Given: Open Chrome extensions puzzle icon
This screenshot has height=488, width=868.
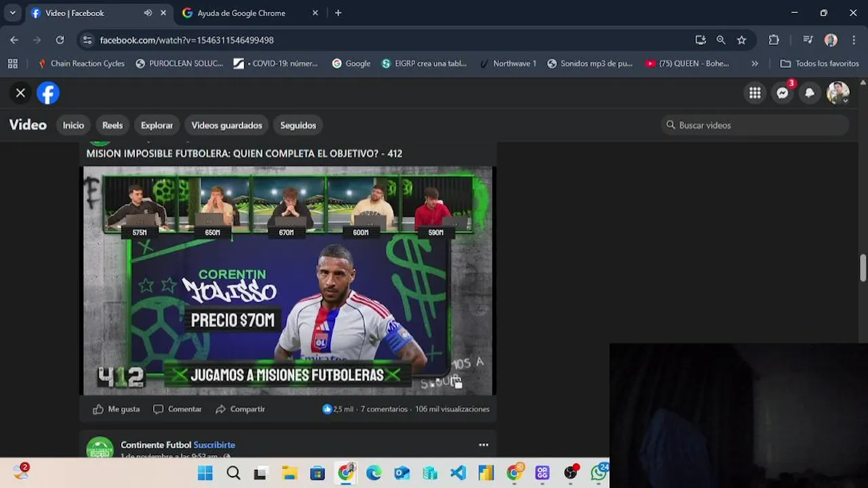Looking at the screenshot, I should [774, 40].
